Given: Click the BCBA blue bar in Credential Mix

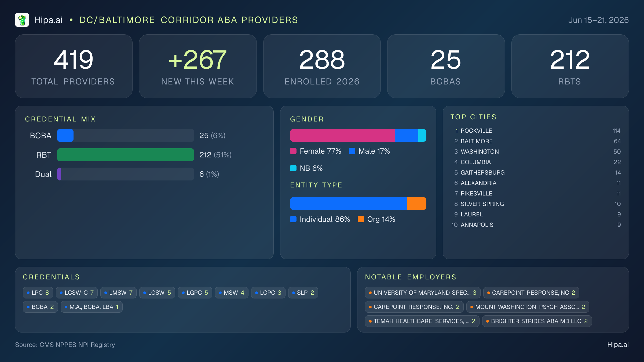Looking at the screenshot, I should tap(65, 135).
